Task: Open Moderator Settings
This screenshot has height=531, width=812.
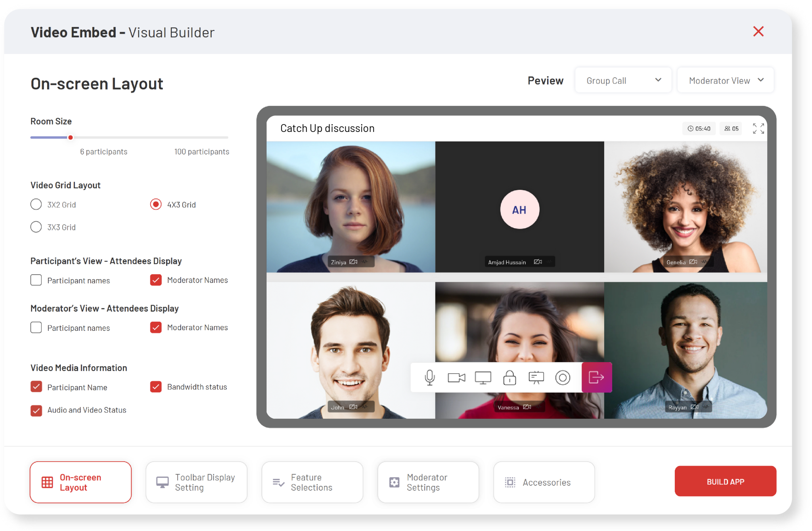Action: pos(428,482)
